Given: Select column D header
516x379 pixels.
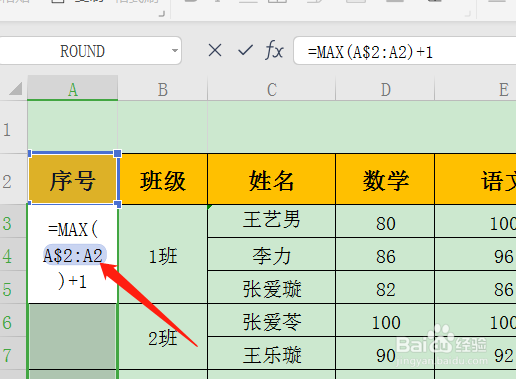Looking at the screenshot, I should [x=385, y=88].
